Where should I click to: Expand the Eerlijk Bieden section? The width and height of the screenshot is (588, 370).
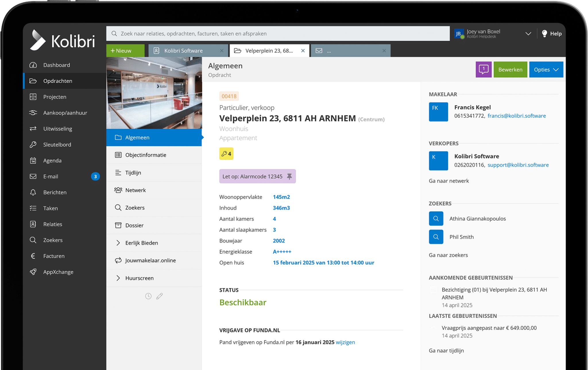click(x=142, y=243)
